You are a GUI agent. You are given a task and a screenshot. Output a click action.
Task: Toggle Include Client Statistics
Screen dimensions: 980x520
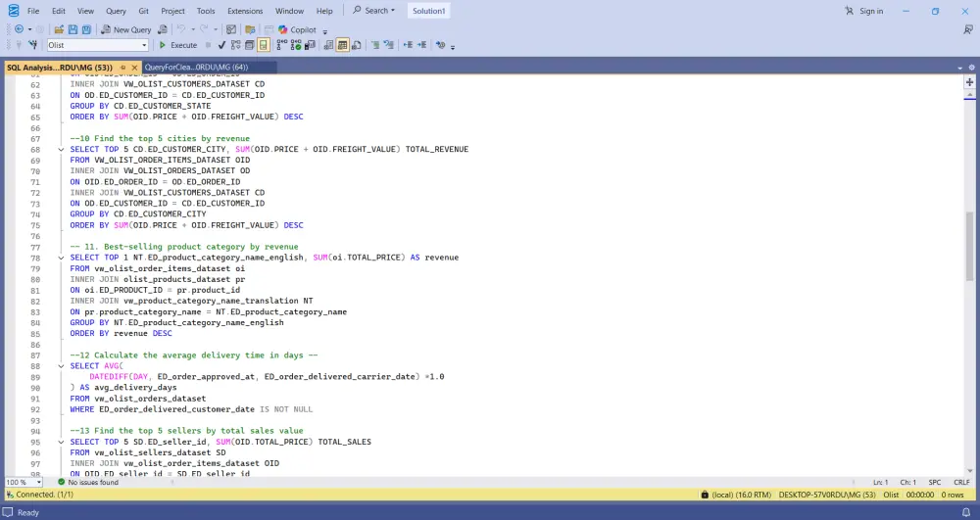tap(310, 45)
